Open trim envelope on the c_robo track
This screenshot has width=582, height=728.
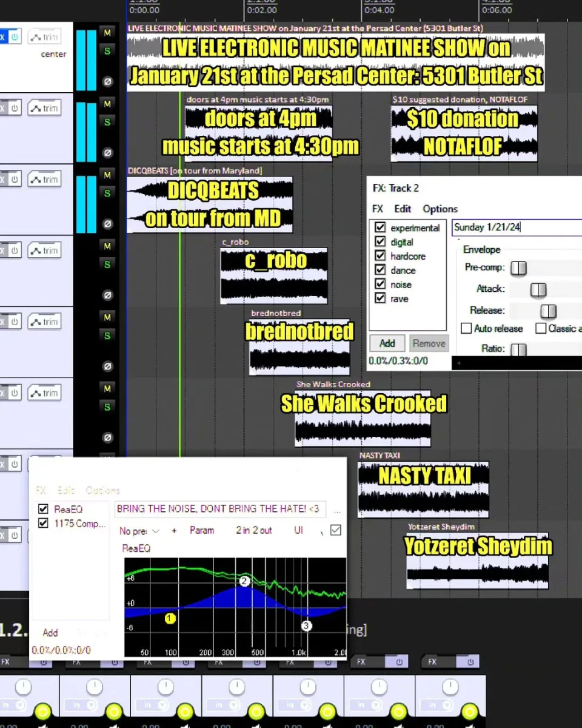pos(44,251)
